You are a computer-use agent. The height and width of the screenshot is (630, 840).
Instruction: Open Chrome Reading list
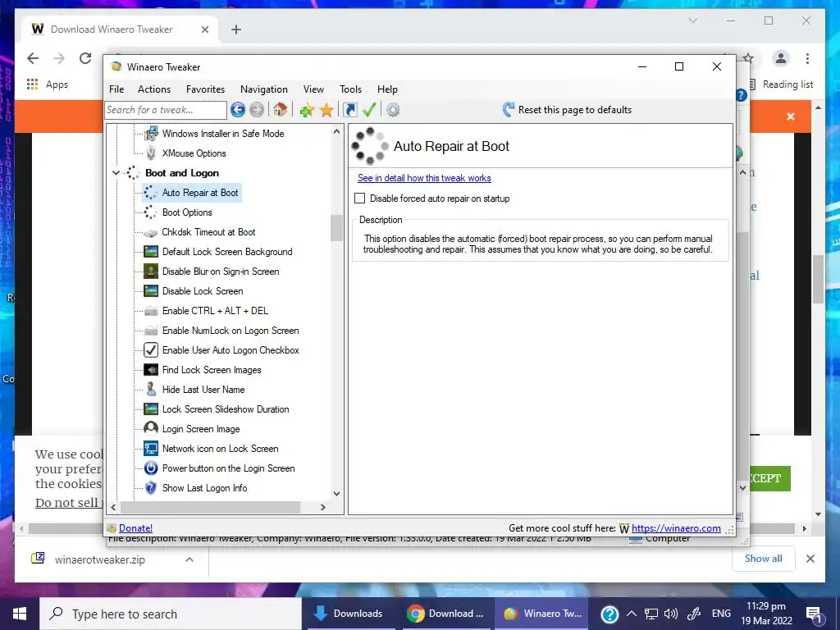781,84
